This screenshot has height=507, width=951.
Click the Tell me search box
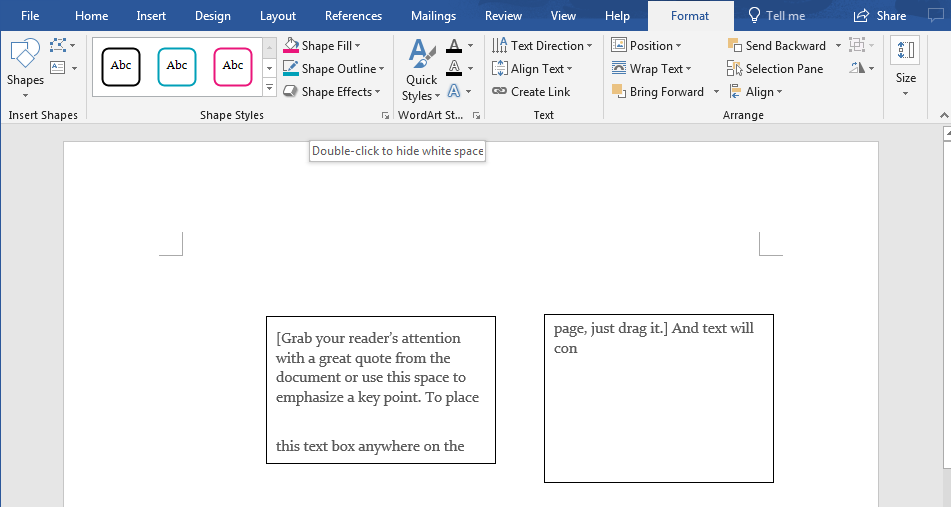tap(777, 16)
